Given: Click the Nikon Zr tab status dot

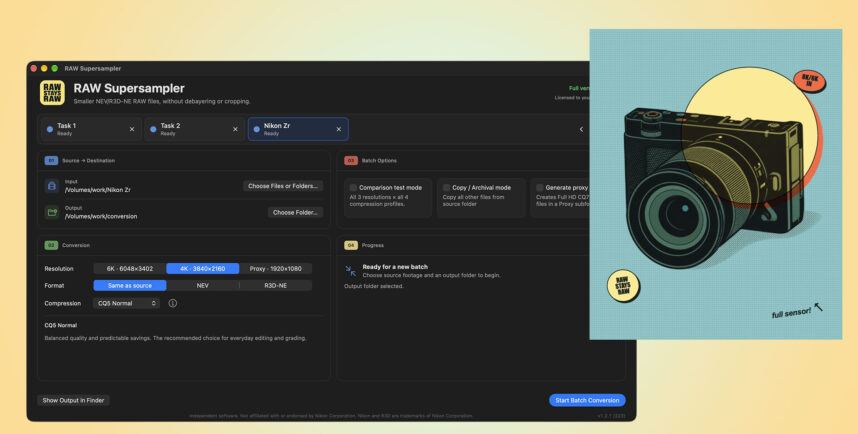Looking at the screenshot, I should click(x=257, y=129).
